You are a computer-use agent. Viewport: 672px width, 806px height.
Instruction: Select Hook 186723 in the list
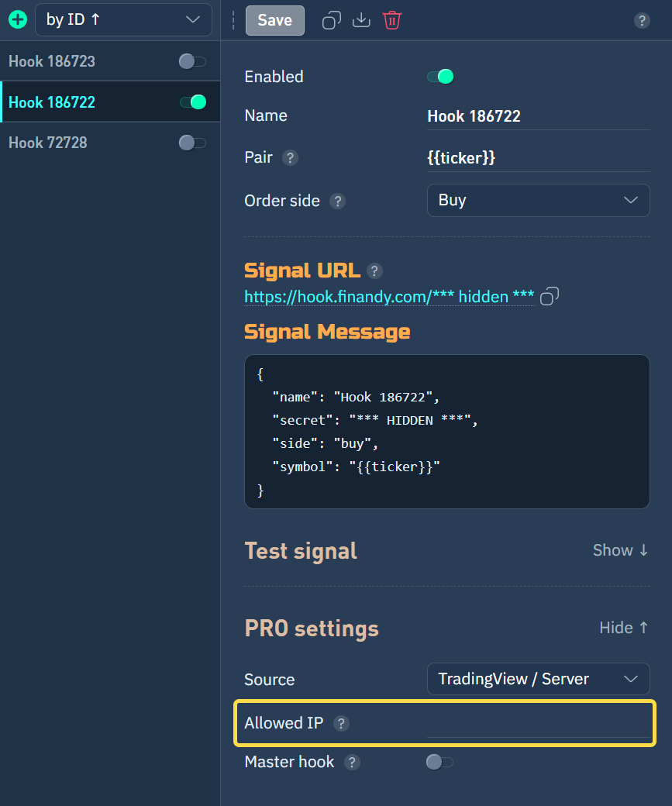point(52,61)
